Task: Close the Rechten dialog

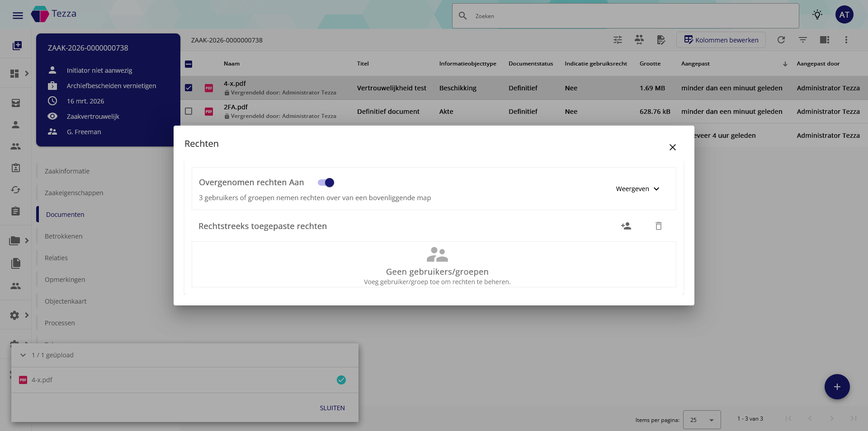Action: coord(673,147)
